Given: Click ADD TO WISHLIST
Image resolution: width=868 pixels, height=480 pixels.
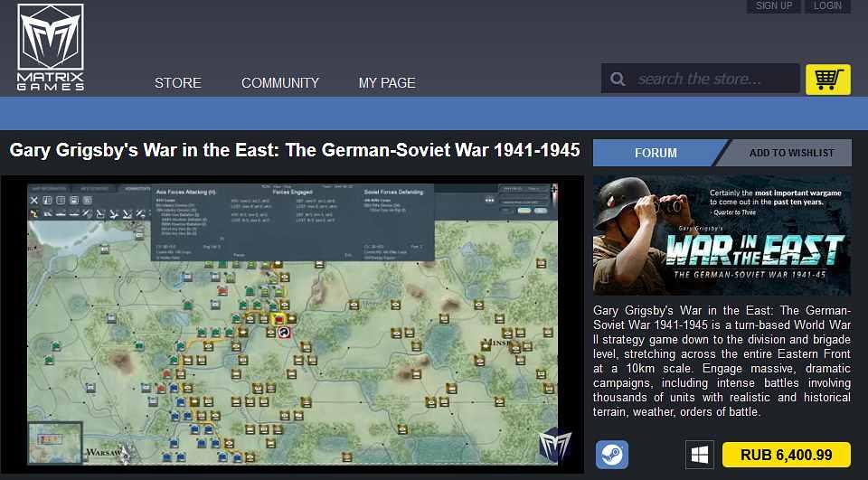Looking at the screenshot, I should click(x=791, y=153).
